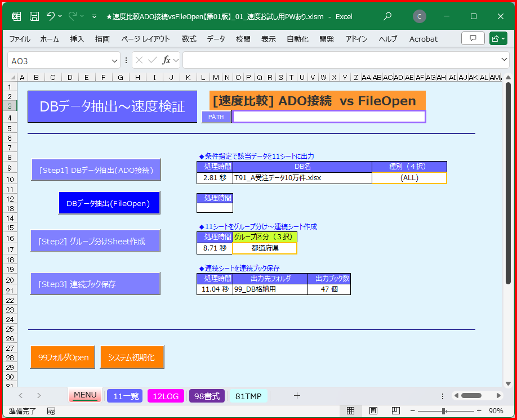Click the PATH input cell
517x420 pixels.
329,117
